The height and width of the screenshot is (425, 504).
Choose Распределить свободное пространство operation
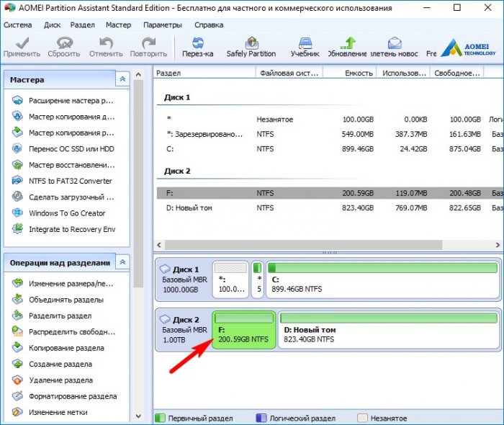pos(63,332)
